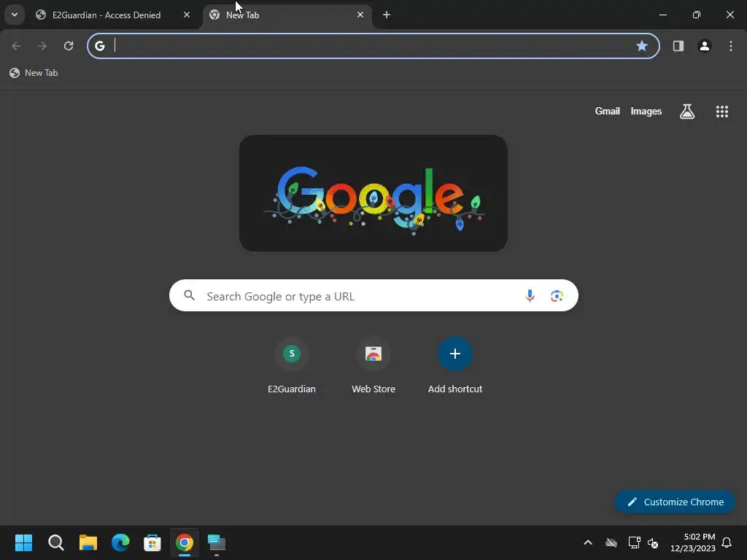Close the New Tab browser tab
This screenshot has width=747, height=560.
360,15
